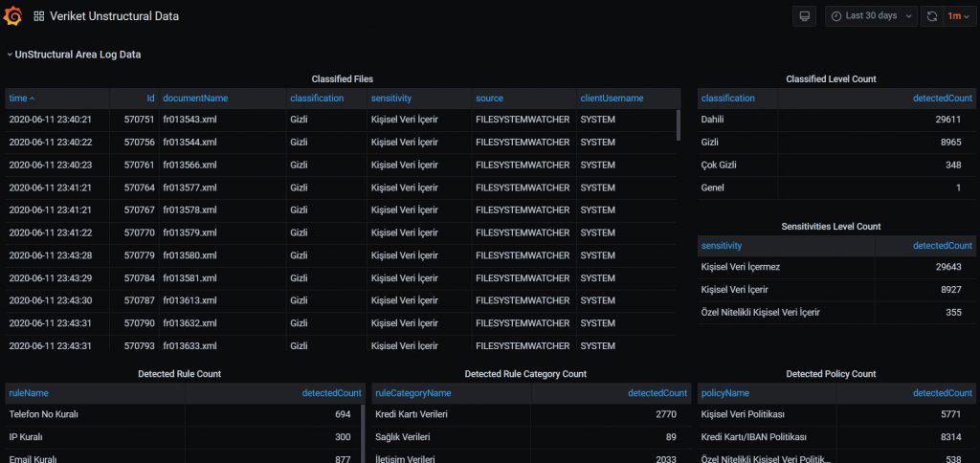Viewport: 980px width, 463px height.
Task: Open Last 30 days time picker
Action: pyautogui.click(x=871, y=16)
